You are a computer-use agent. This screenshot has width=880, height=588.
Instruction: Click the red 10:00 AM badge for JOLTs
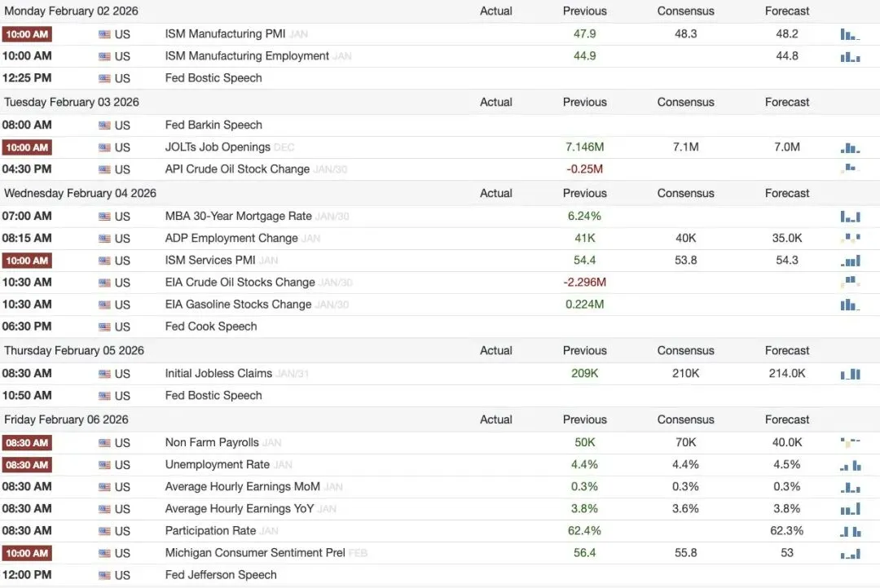pos(27,147)
